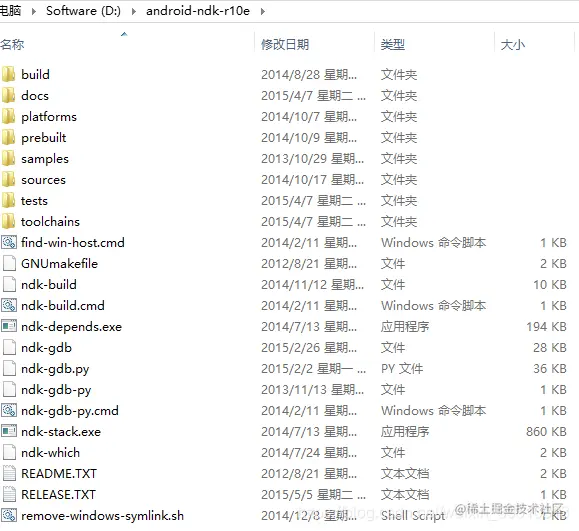Click the ndk-which file icon
Image resolution: width=579 pixels, height=531 pixels.
pos(9,452)
